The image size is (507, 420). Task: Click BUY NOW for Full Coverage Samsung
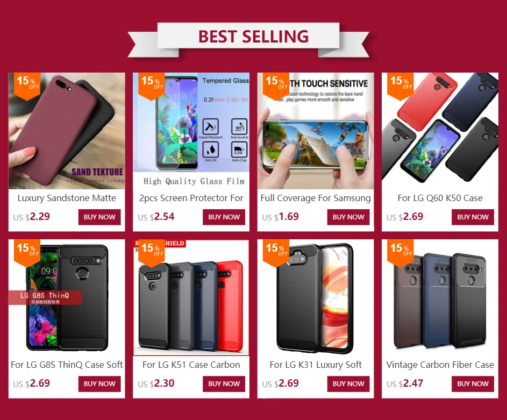[x=348, y=217]
